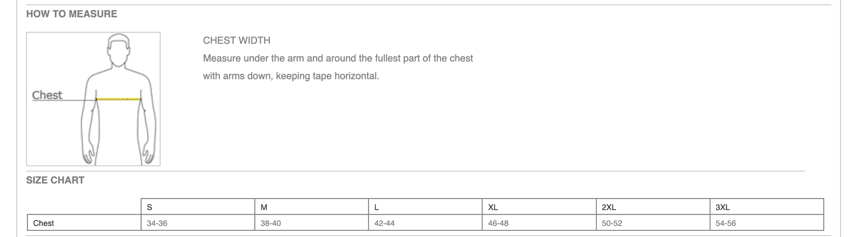This screenshot has width=868, height=237.
Task: Click the HOW TO MEASURE heading
Action: 71,14
